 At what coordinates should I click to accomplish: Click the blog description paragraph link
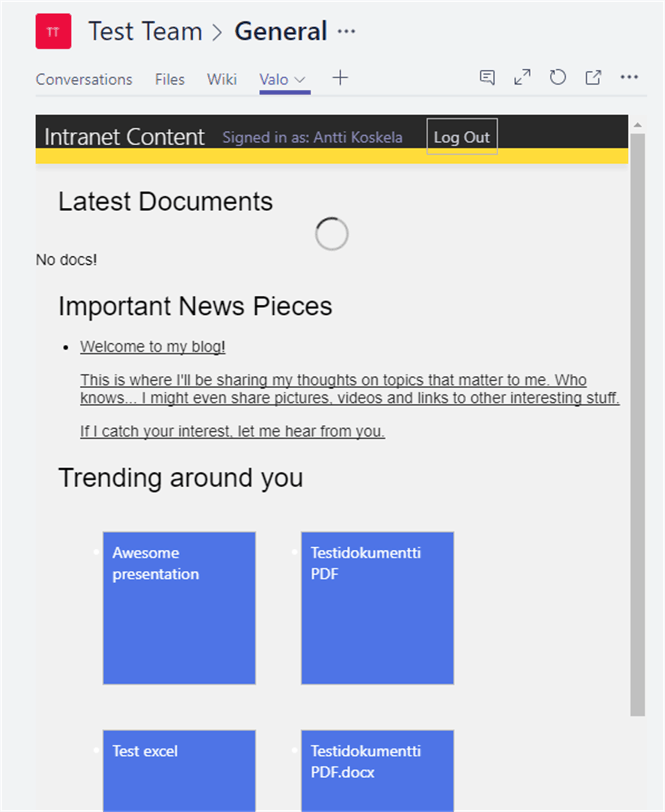pyautogui.click(x=349, y=389)
